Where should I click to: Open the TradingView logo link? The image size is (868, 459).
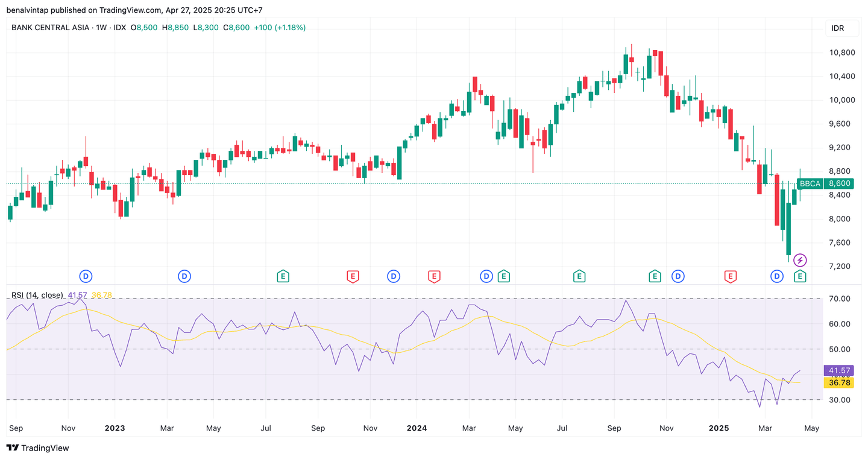(x=38, y=448)
